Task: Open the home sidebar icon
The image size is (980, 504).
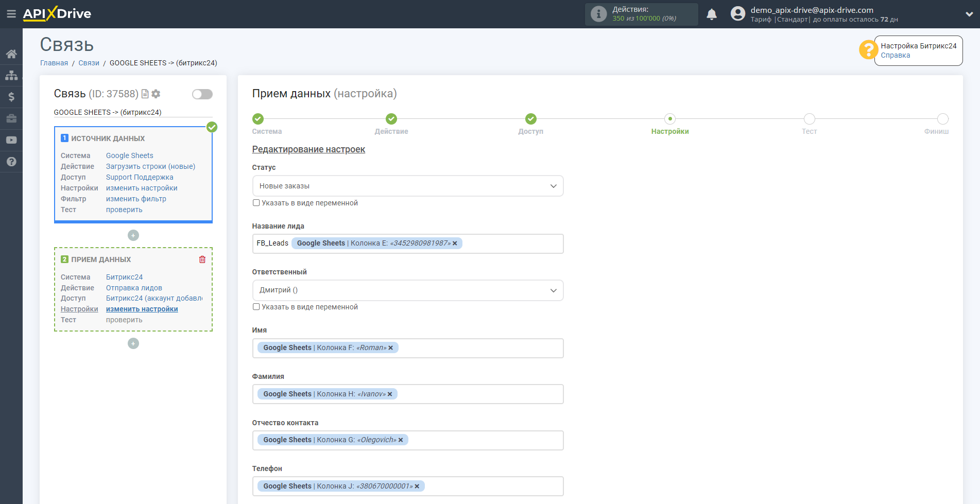Action: point(11,54)
